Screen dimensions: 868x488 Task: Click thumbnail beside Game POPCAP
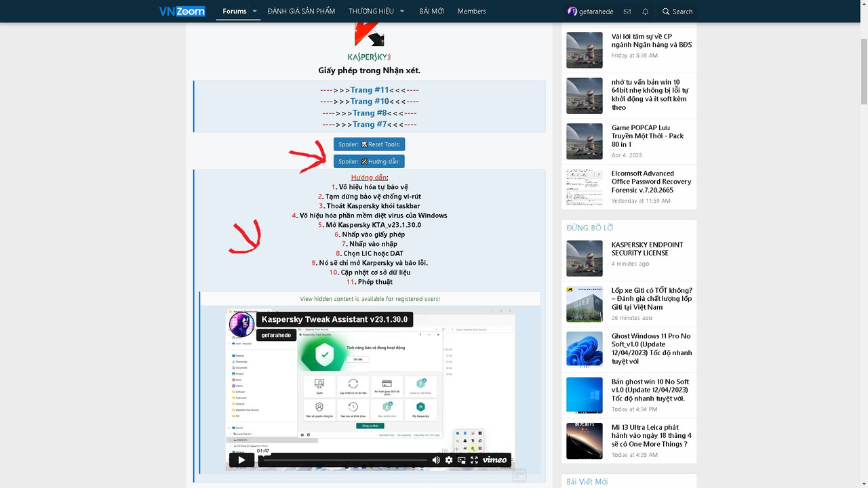tap(585, 142)
